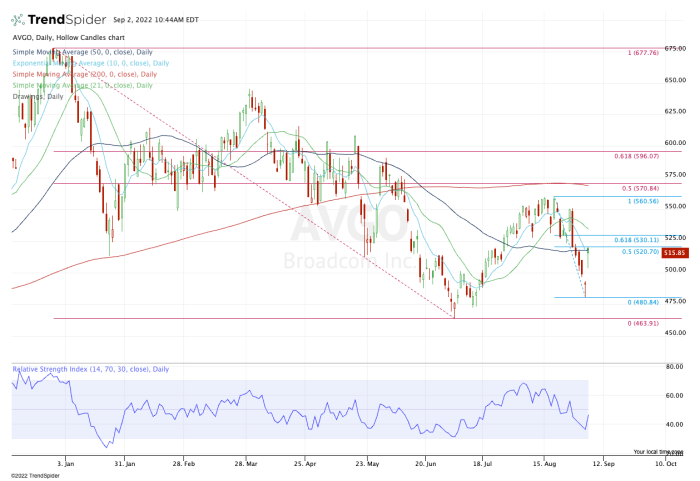Click the 600.00 price axis label

pyautogui.click(x=675, y=143)
